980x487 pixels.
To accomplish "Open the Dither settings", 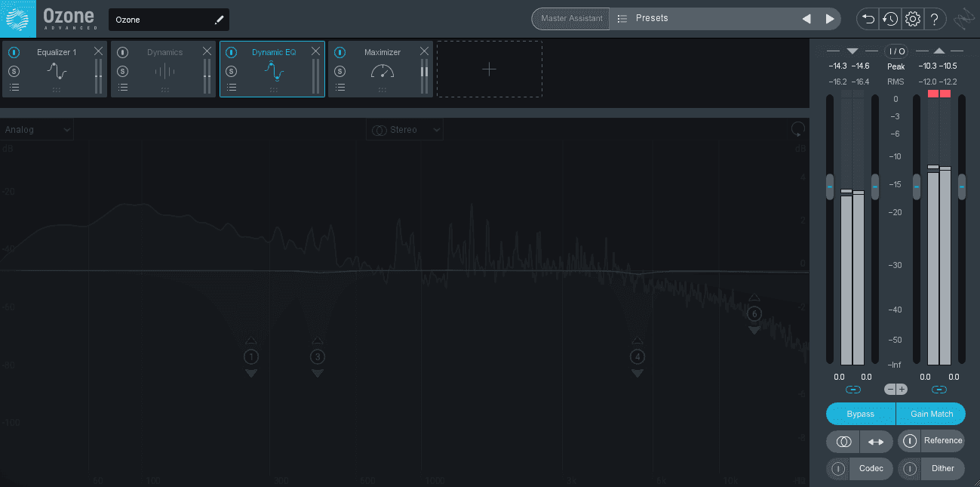I will coord(943,469).
